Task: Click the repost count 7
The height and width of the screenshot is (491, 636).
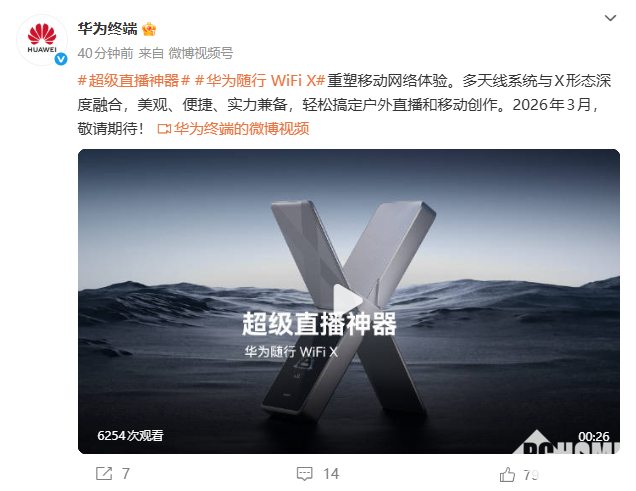Action: tap(126, 474)
